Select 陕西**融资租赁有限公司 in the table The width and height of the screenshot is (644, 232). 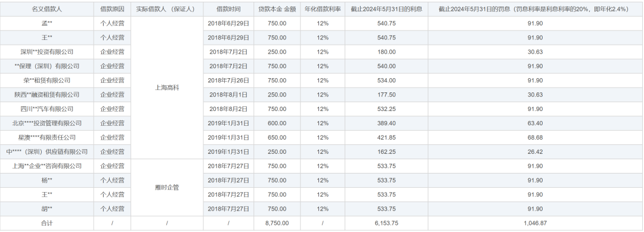pos(47,94)
